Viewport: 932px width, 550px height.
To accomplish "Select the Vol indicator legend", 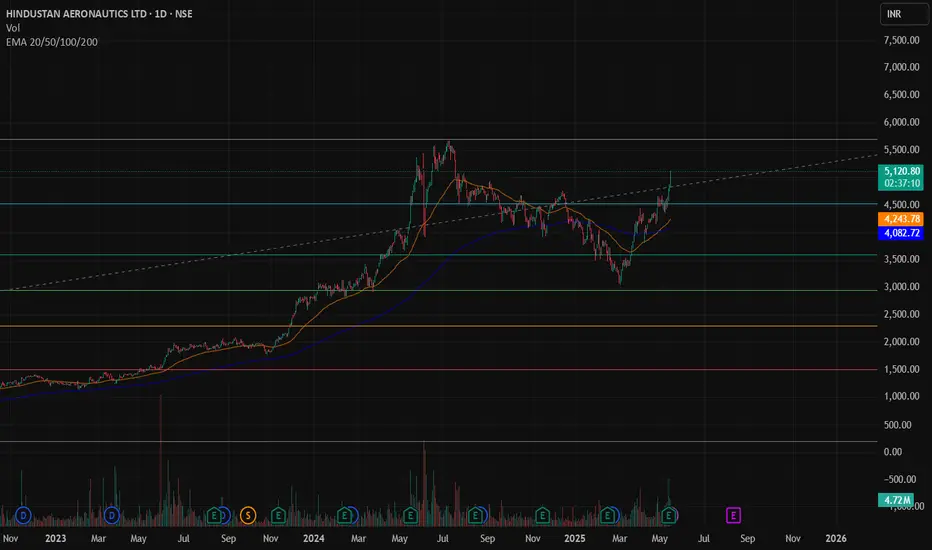I will [x=12, y=28].
